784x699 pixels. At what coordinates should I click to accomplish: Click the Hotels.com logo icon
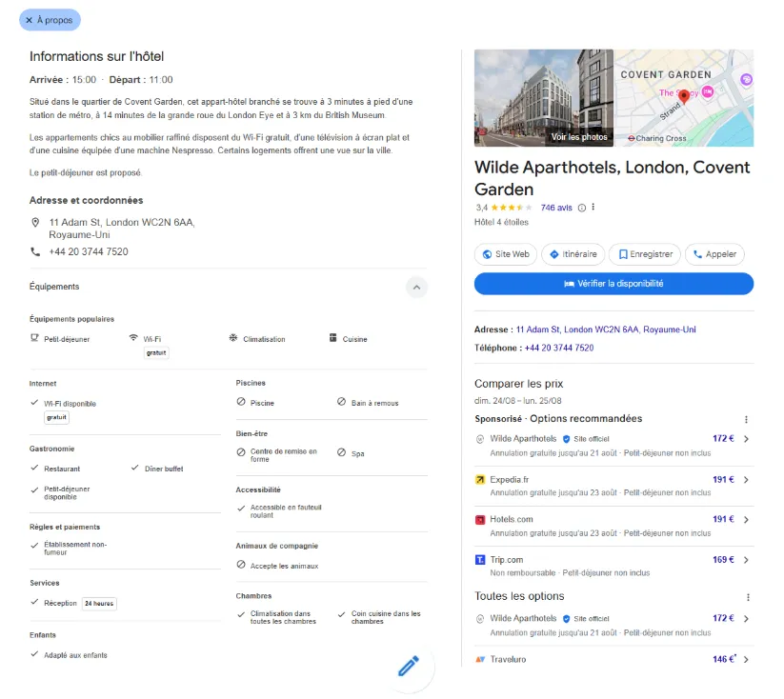coord(479,520)
